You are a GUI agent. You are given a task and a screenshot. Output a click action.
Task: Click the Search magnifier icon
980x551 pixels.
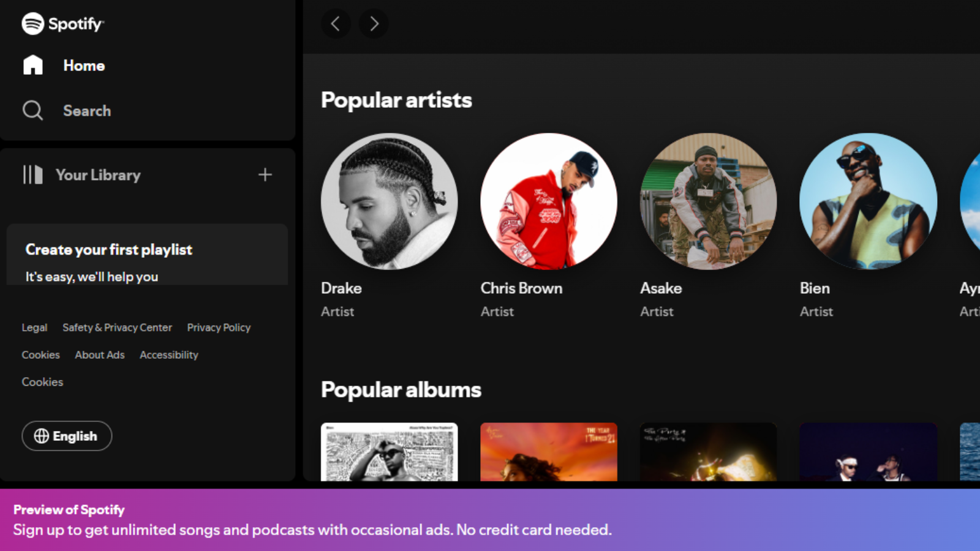32,111
